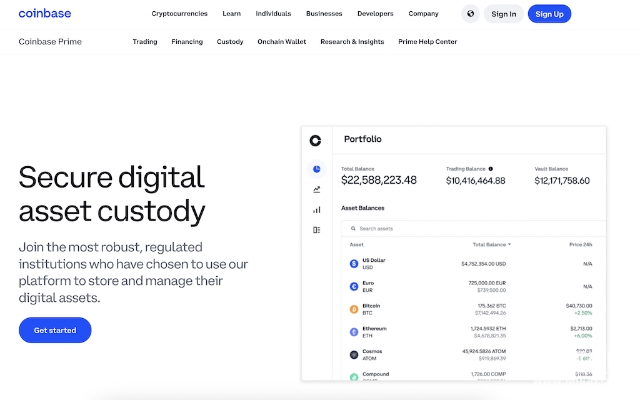The width and height of the screenshot is (640, 400).
Task: Click the Euro asset icon
Action: tap(354, 287)
